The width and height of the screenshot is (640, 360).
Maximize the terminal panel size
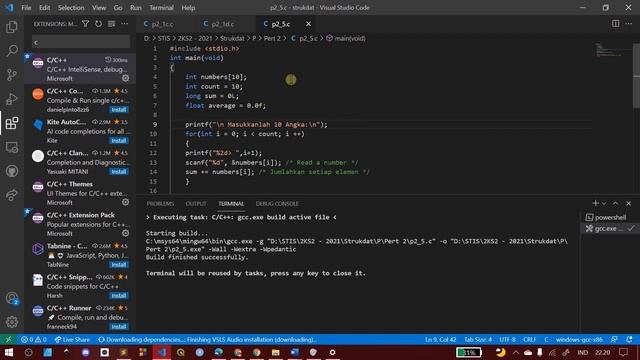[x=616, y=203]
